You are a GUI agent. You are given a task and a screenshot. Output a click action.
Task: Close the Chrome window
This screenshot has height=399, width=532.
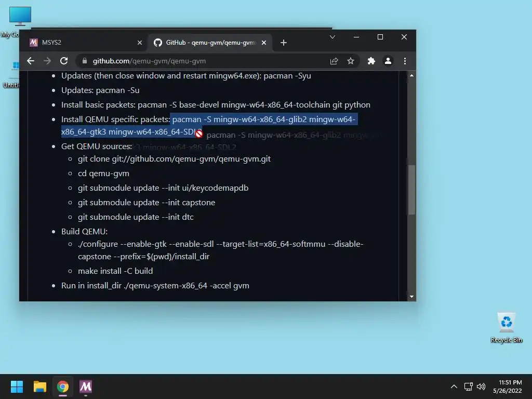[x=404, y=37]
